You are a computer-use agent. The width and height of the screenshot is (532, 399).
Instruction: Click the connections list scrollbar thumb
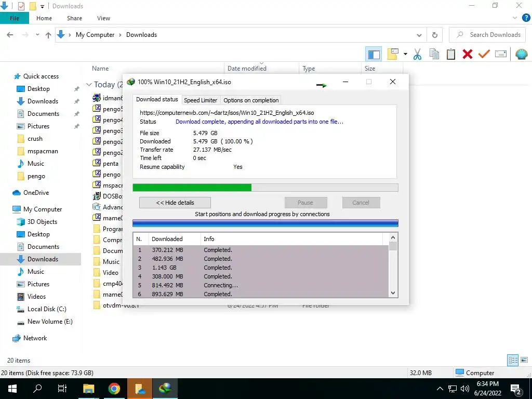[393, 246]
